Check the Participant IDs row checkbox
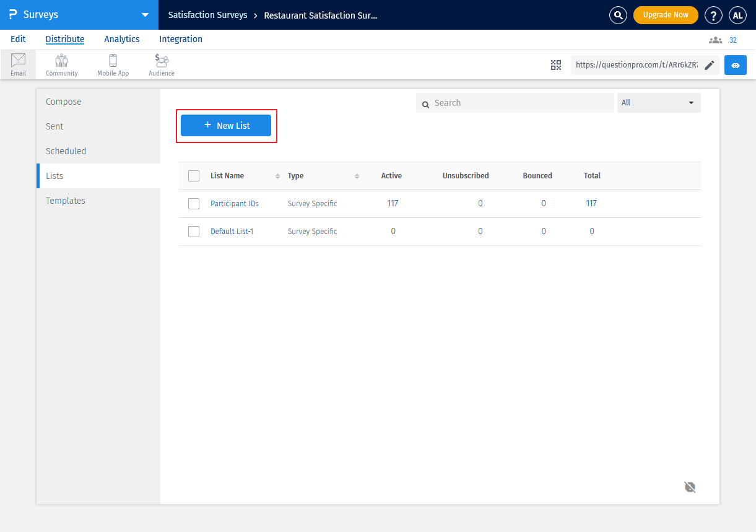Viewport: 756px width, 532px height. [194, 204]
